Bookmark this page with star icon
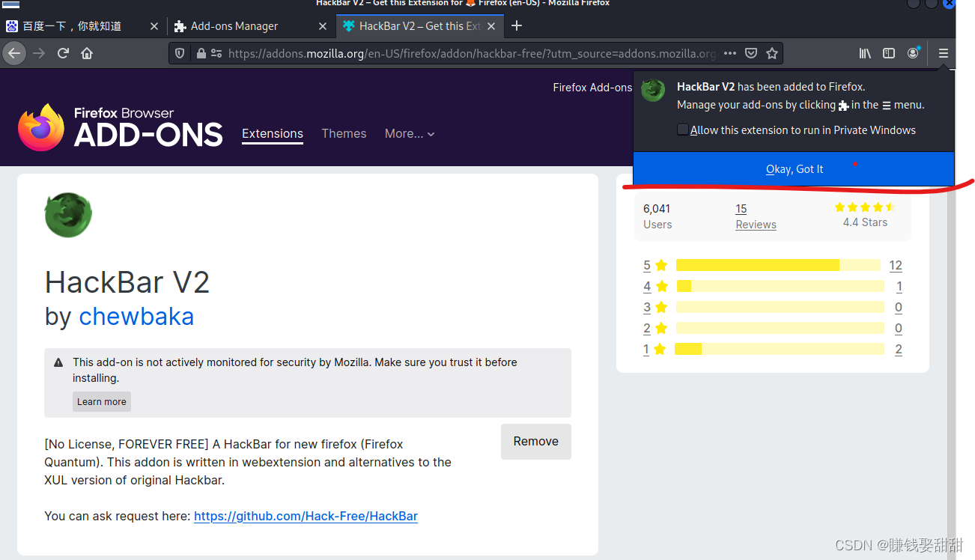The height and width of the screenshot is (560, 975). (772, 53)
